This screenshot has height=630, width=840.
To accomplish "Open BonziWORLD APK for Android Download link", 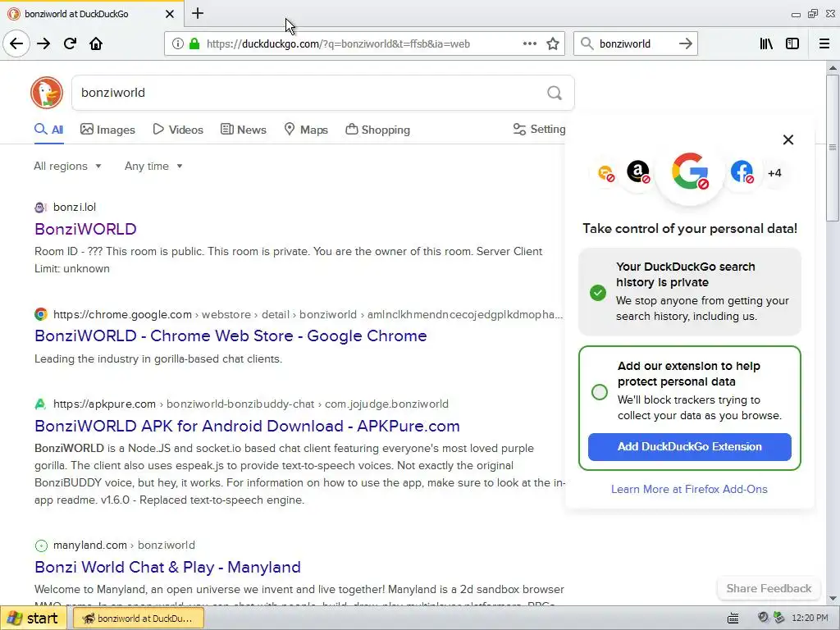I will coord(248,426).
